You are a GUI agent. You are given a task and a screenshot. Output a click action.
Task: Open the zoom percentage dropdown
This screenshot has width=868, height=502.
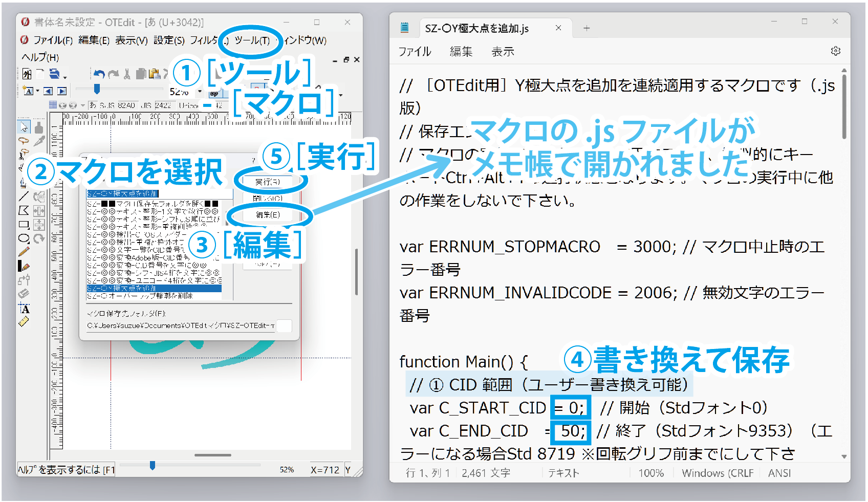[x=200, y=92]
